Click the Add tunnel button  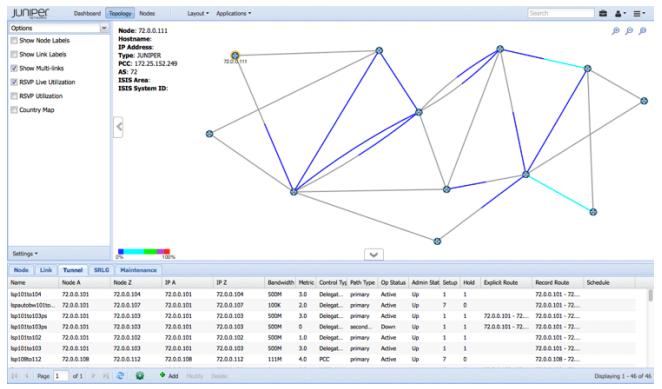coord(169,375)
